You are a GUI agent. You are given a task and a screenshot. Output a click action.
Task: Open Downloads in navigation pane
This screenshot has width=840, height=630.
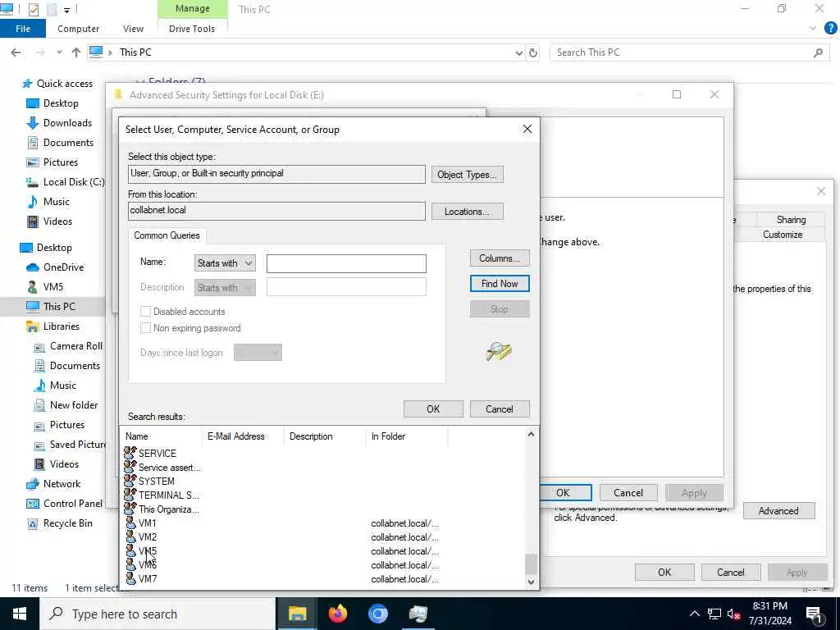(67, 123)
